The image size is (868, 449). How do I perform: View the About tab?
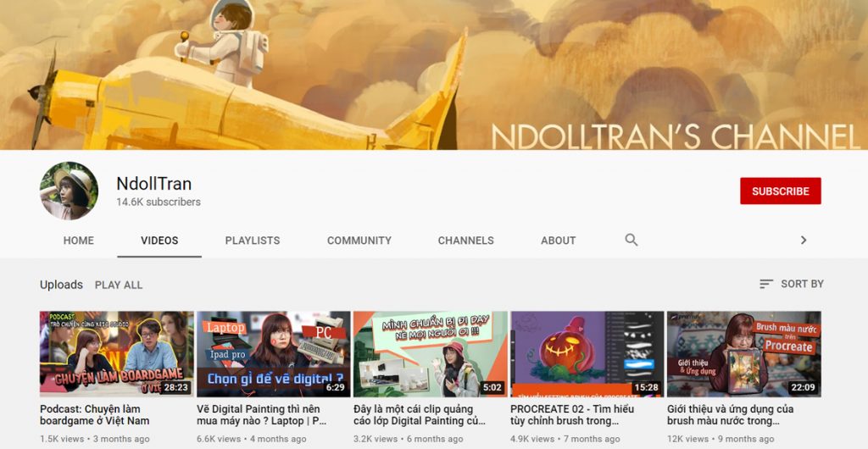[558, 241]
